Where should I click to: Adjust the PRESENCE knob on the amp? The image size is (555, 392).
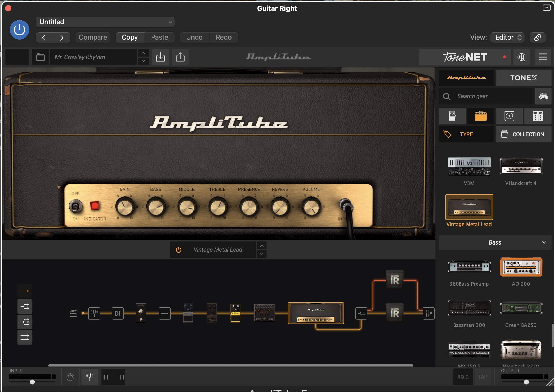point(249,207)
